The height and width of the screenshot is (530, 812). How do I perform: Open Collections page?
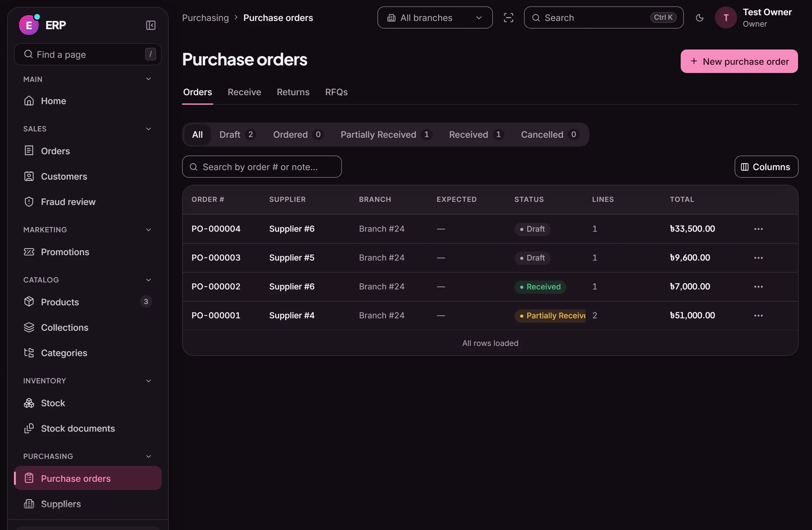(x=88, y=328)
